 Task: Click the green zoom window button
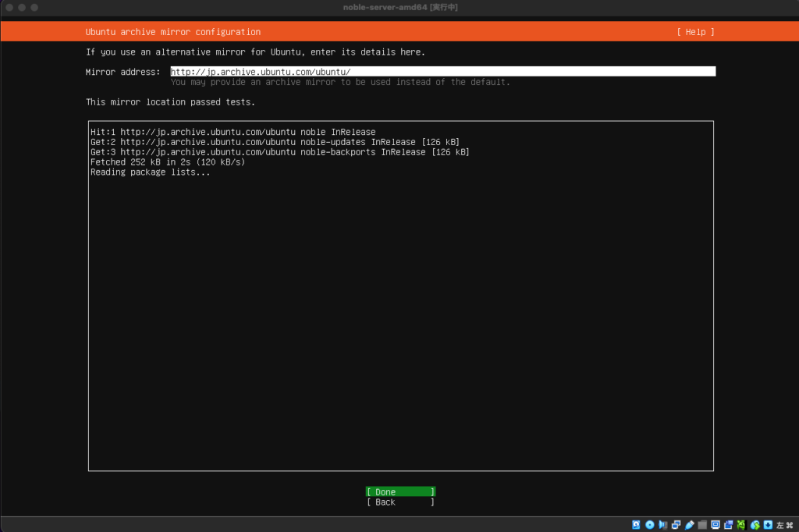34,7
